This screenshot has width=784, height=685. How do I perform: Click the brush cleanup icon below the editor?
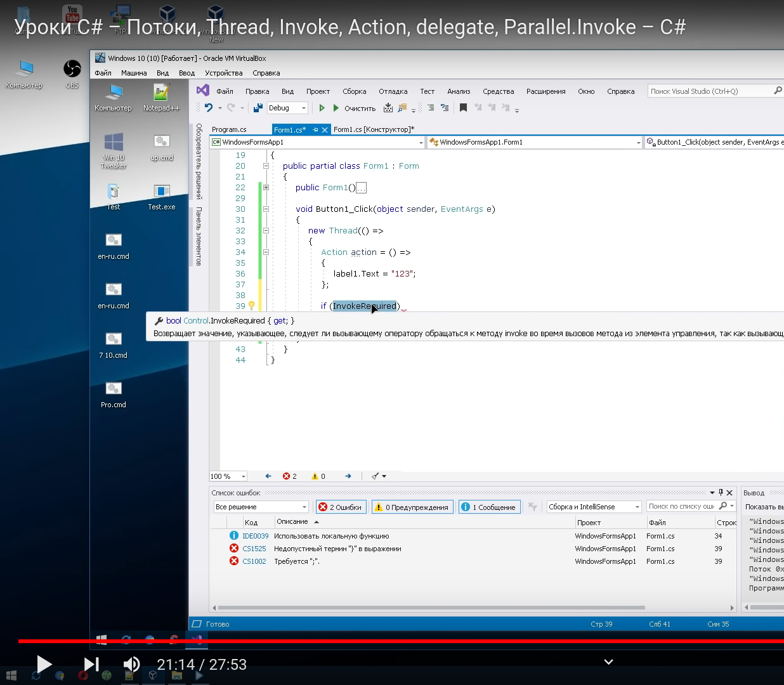[376, 476]
